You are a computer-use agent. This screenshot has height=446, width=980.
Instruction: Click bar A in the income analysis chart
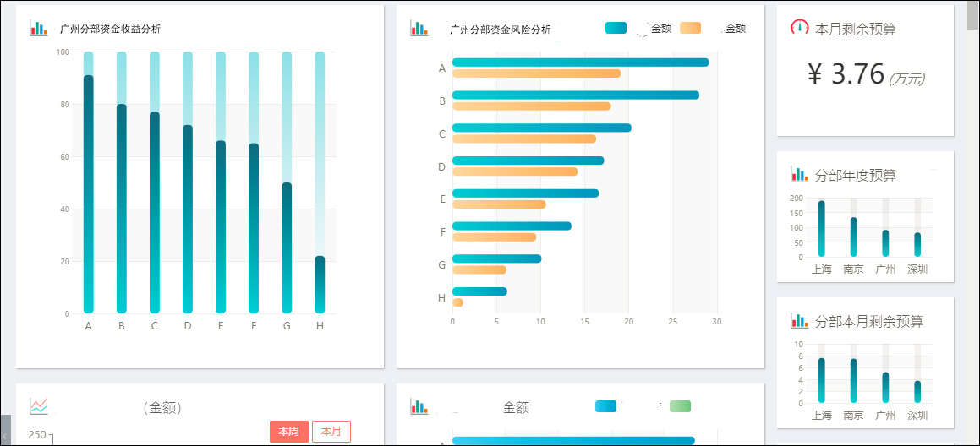coord(89,194)
